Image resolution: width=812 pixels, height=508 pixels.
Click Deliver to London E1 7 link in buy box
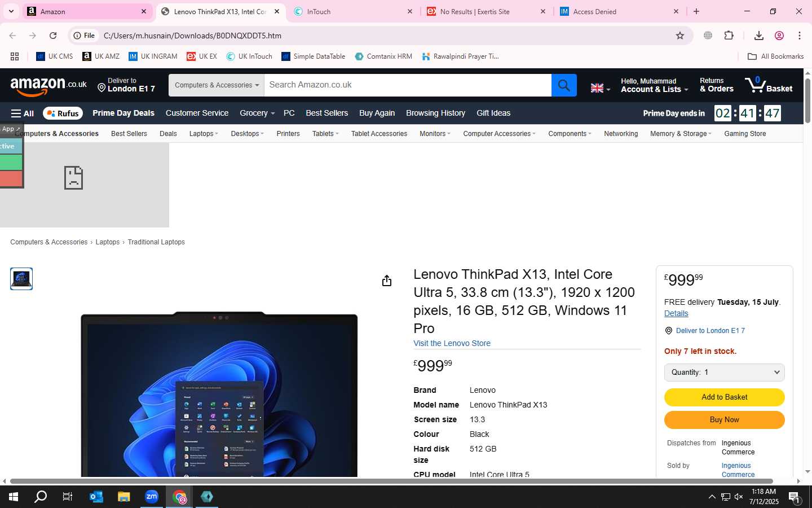tap(710, 331)
